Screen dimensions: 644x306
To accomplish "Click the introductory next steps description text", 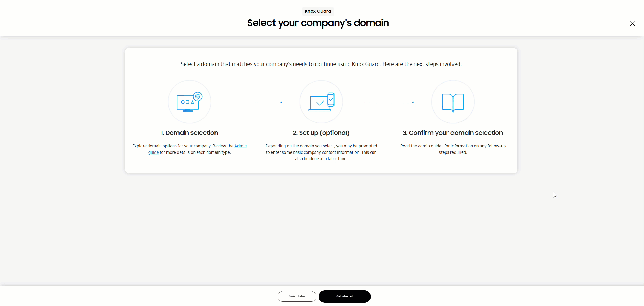I will pyautogui.click(x=321, y=64).
